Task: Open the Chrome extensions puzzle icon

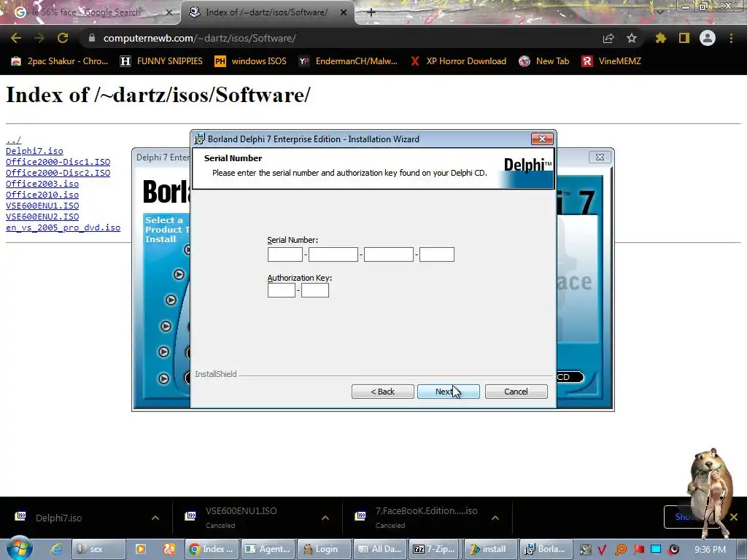Action: click(660, 38)
